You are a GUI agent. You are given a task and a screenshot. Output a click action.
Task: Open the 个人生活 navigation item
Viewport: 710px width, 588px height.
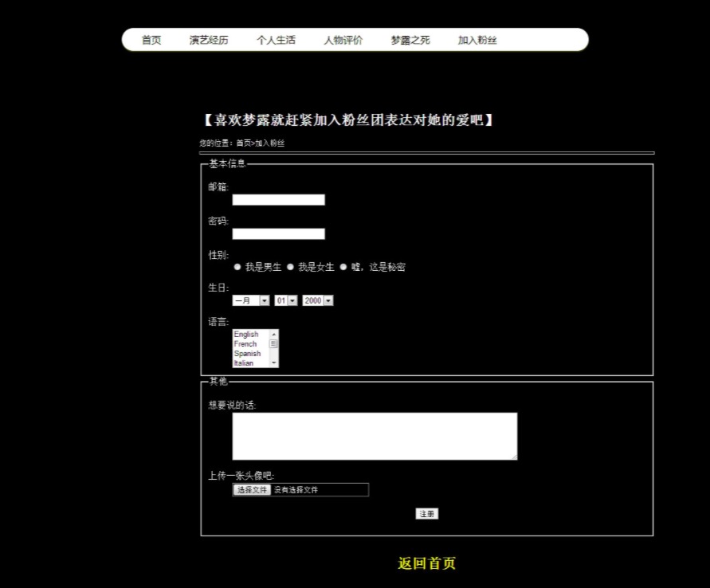276,40
